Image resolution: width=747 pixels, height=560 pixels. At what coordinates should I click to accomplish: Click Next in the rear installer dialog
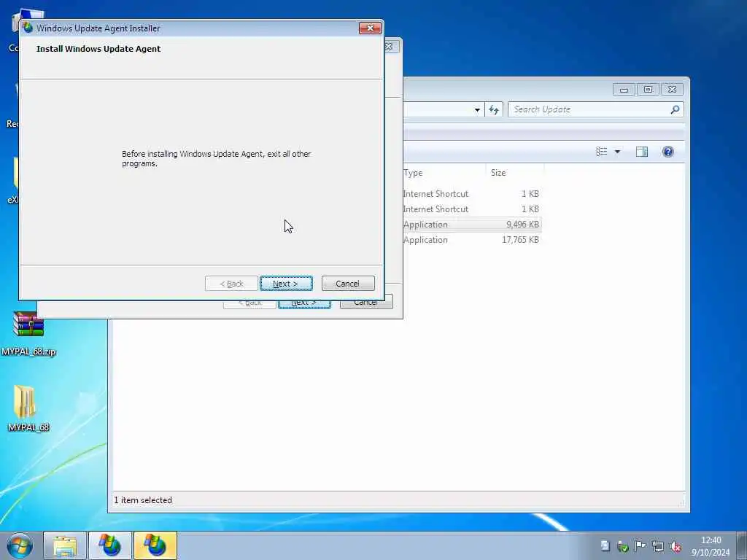tap(304, 304)
